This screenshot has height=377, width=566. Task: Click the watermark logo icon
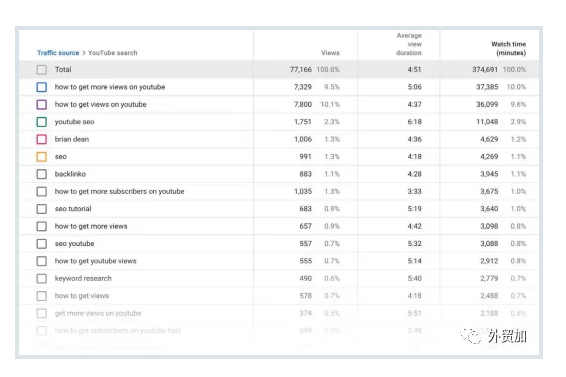pyautogui.click(x=471, y=336)
